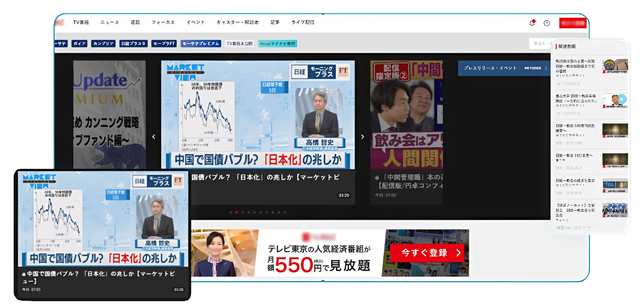Viewport: 644px width, 308px height.
Task: Select the TV番組未公開 tag
Action: pos(239,43)
